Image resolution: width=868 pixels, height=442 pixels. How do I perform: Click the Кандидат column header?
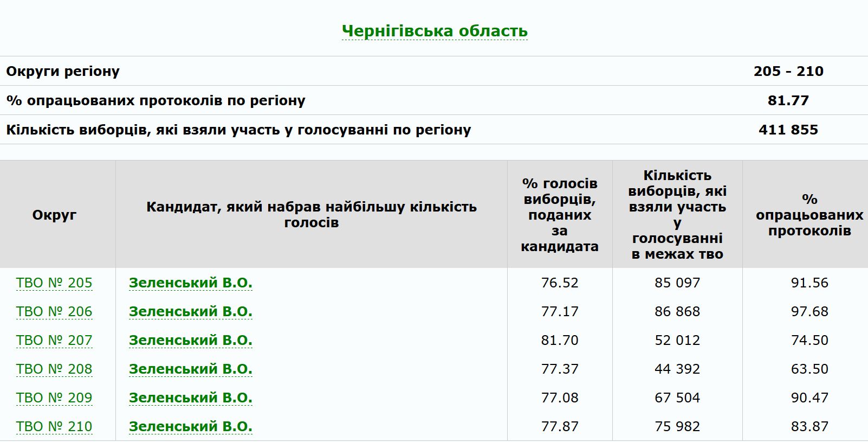[x=311, y=215]
